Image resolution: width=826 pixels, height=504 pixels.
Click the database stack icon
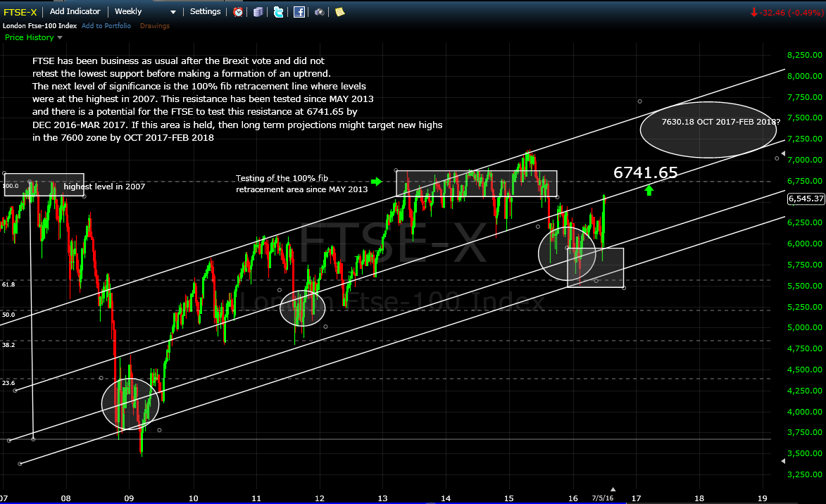[x=258, y=11]
